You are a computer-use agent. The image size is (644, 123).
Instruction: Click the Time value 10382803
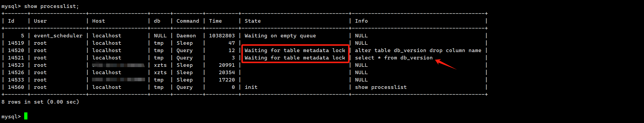[x=222, y=36]
